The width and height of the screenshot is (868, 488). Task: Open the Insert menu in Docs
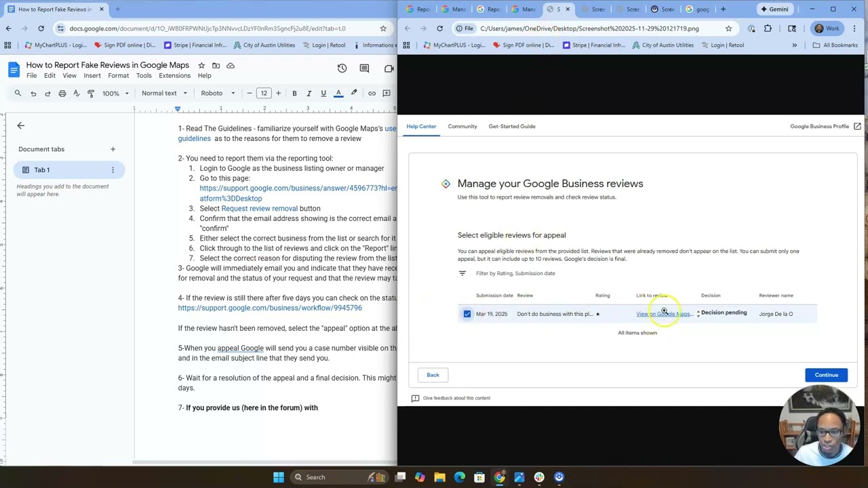(92, 76)
